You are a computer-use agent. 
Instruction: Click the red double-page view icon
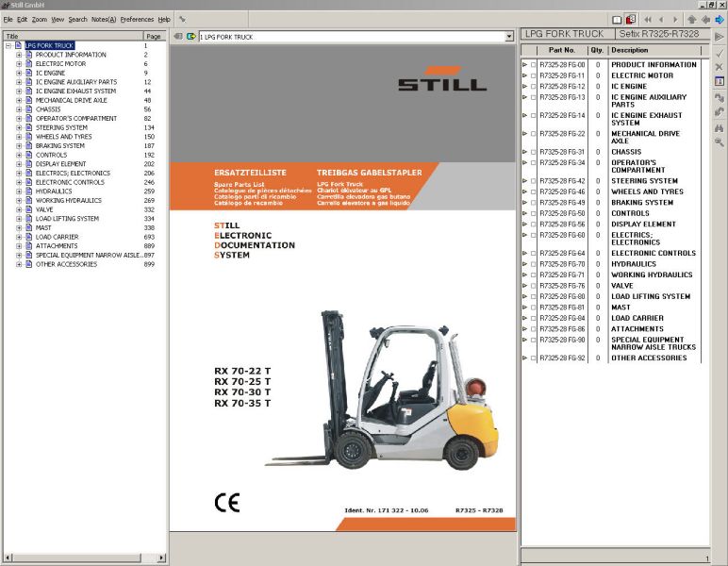(630, 19)
